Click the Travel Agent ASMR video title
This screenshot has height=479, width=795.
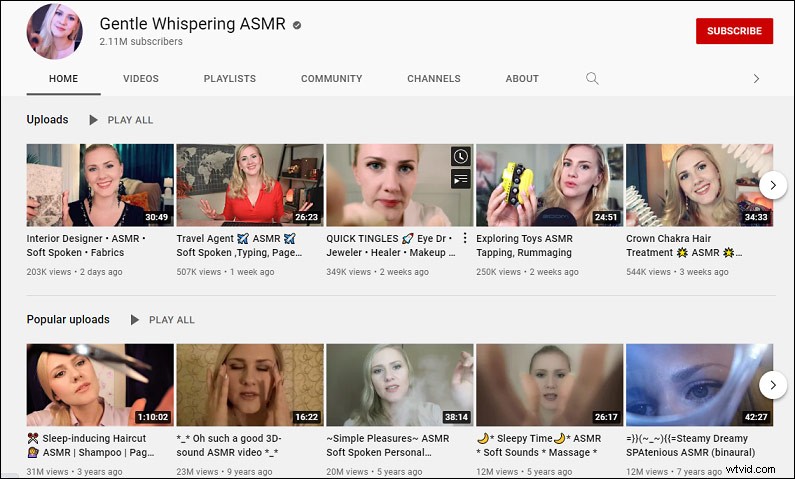pyautogui.click(x=239, y=245)
